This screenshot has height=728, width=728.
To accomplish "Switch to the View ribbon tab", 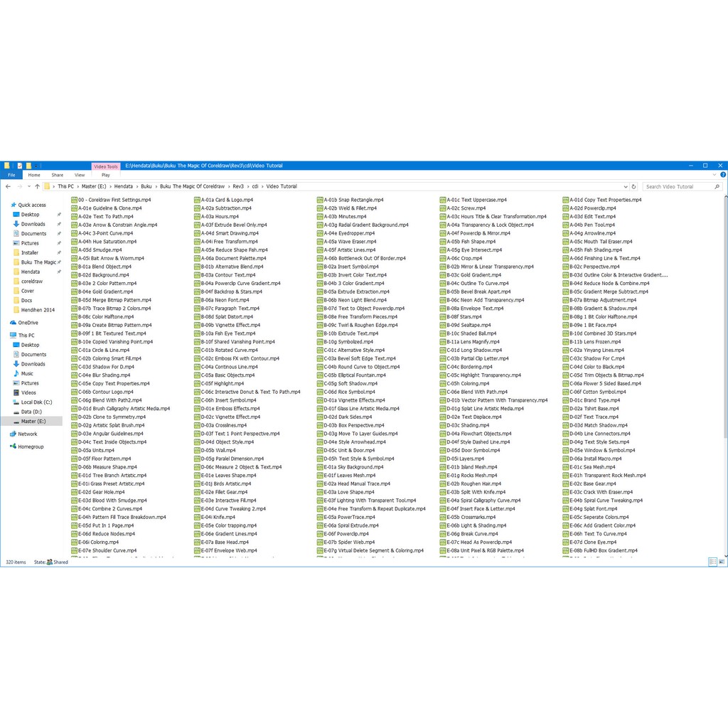I will 80,175.
